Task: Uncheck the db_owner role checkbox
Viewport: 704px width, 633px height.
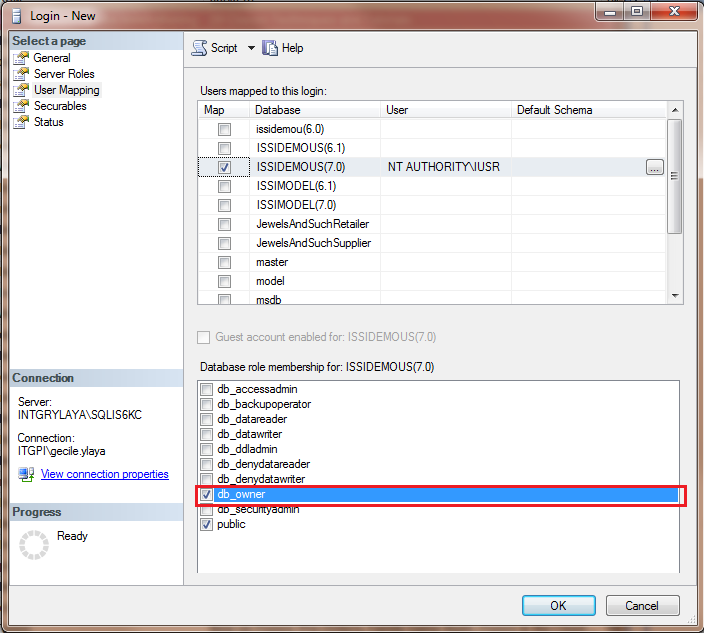Action: 207,495
